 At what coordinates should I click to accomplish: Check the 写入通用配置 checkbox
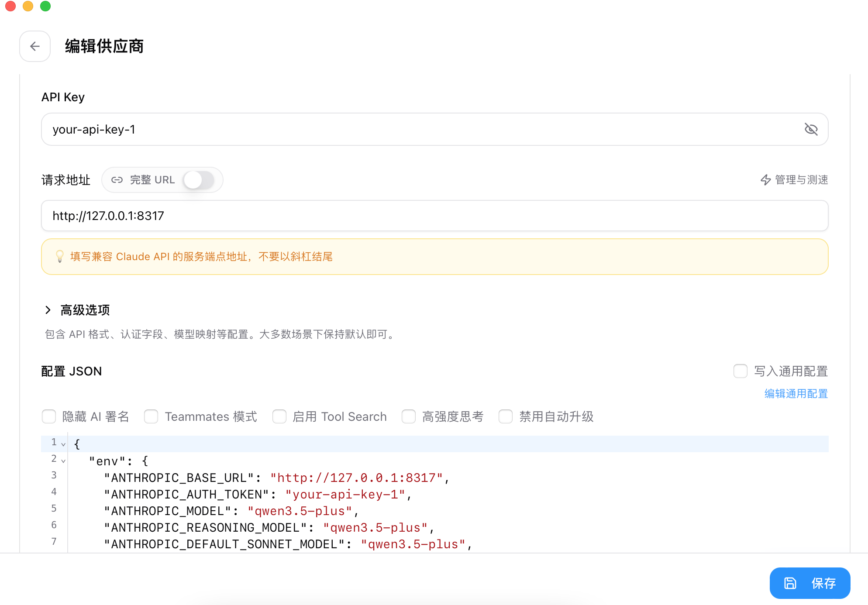point(741,371)
